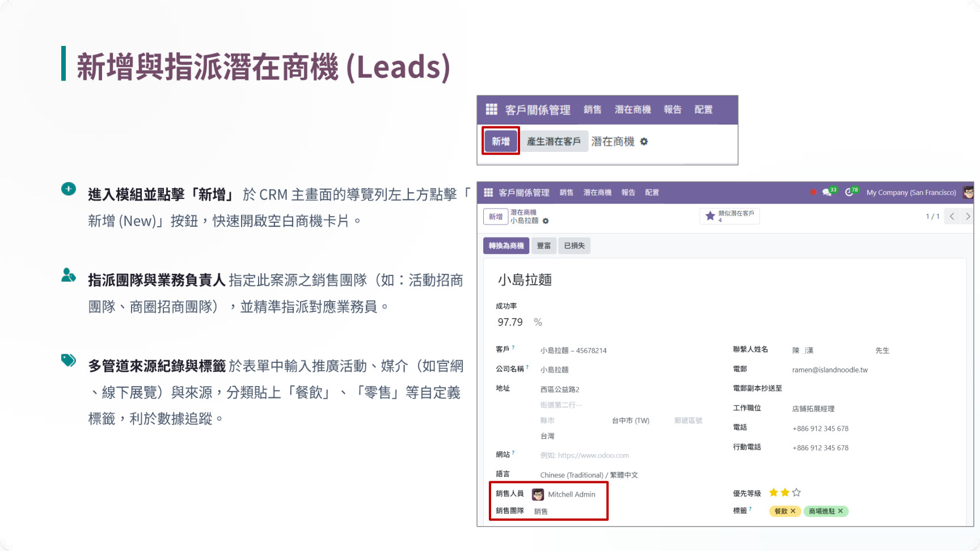This screenshot has height=551, width=980.
Task: Click the 類似潛在客戶 star stat button
Action: [729, 216]
